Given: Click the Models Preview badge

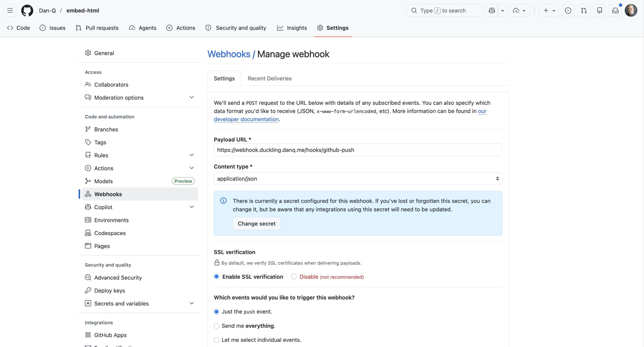Looking at the screenshot, I should pos(183,181).
